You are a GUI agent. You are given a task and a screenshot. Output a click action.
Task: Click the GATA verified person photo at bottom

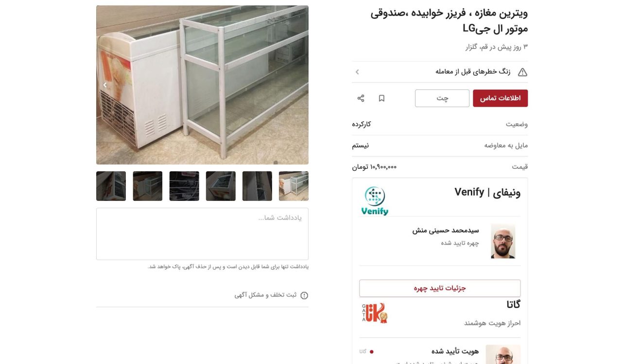[x=503, y=354]
